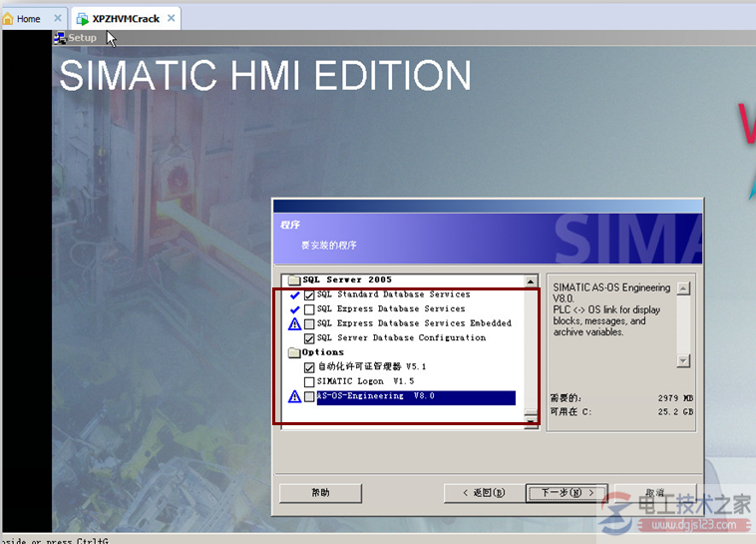Click the XPZHVMCrack tab VM icon
The height and width of the screenshot is (544, 756).
click(83, 19)
